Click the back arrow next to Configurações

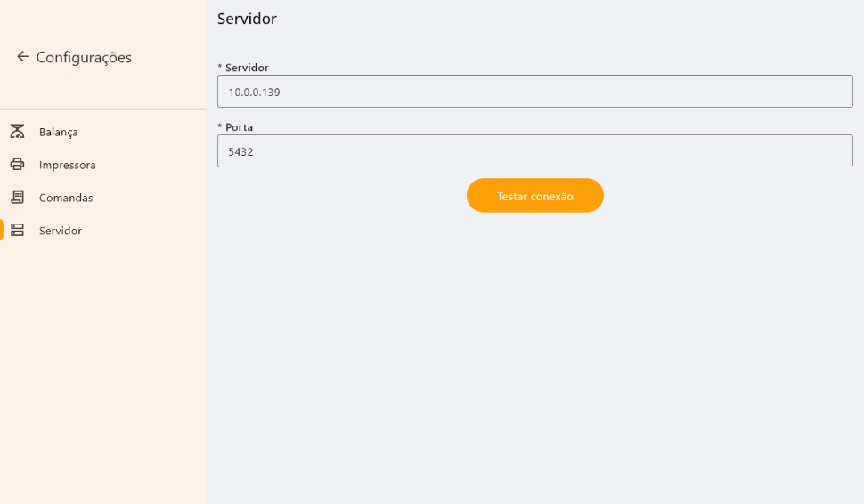pos(22,57)
